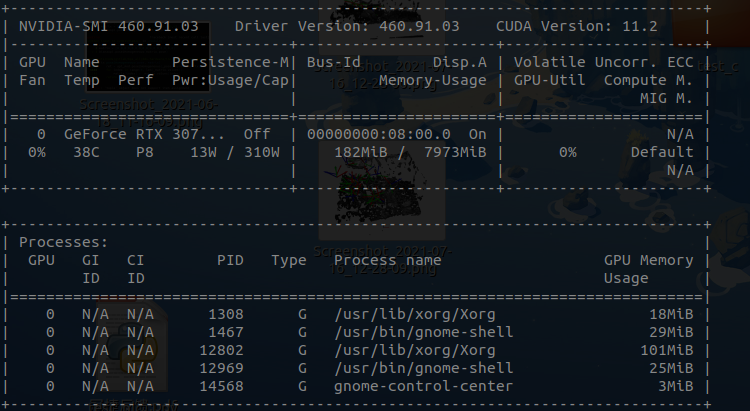This screenshot has height=411, width=750.
Task: Click PID 12802 in process table
Action: (x=221, y=350)
